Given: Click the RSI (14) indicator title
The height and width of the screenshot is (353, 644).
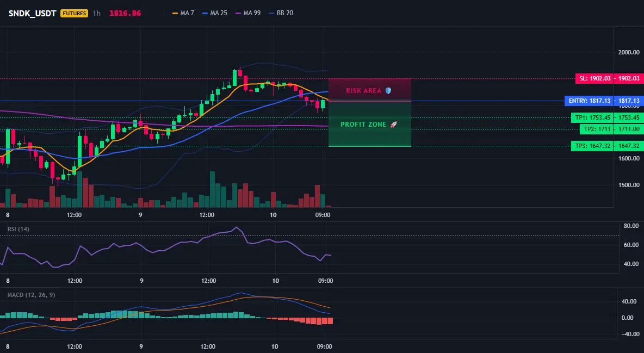Looking at the screenshot, I should tap(18, 229).
